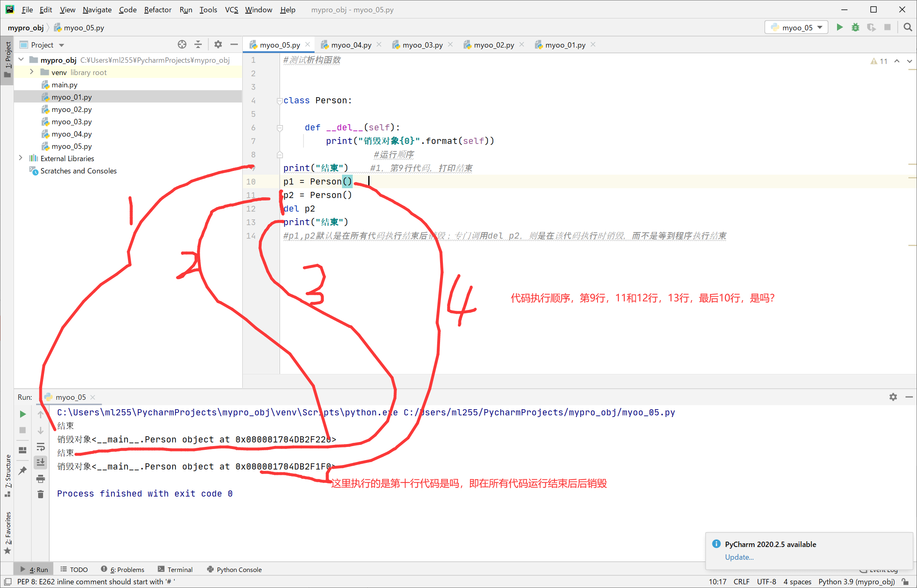The image size is (917, 588).
Task: Click mypro_obj breadcrumb in navigation bar
Action: coord(26,27)
